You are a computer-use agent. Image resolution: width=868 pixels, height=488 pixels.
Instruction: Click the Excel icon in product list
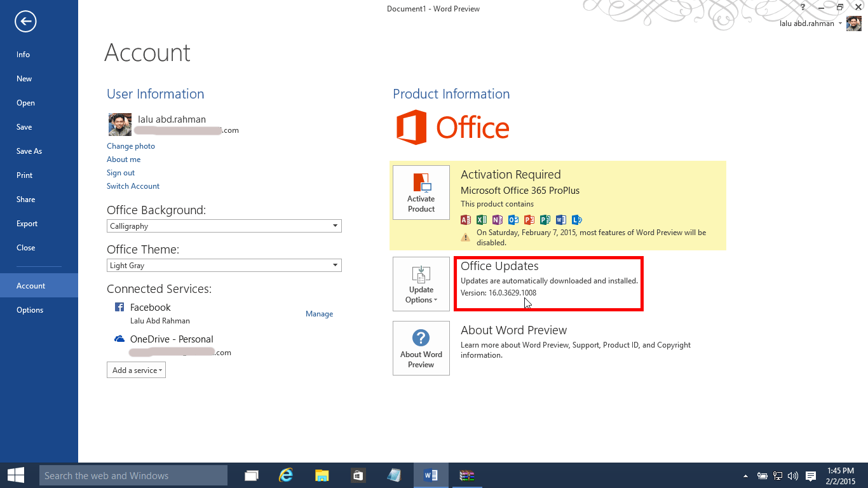(482, 220)
